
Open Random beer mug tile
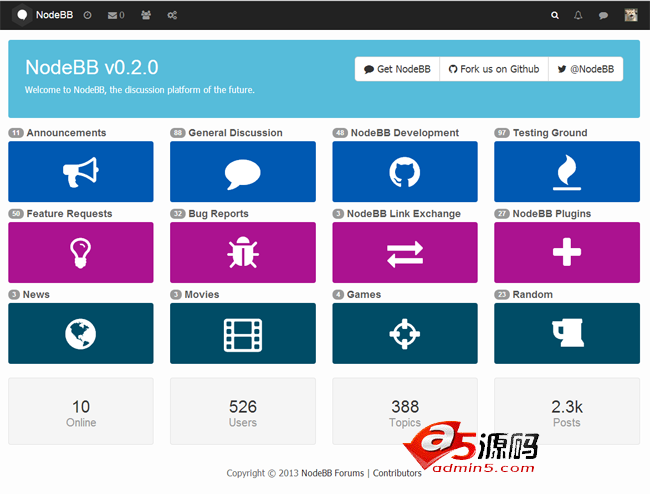[x=567, y=333]
